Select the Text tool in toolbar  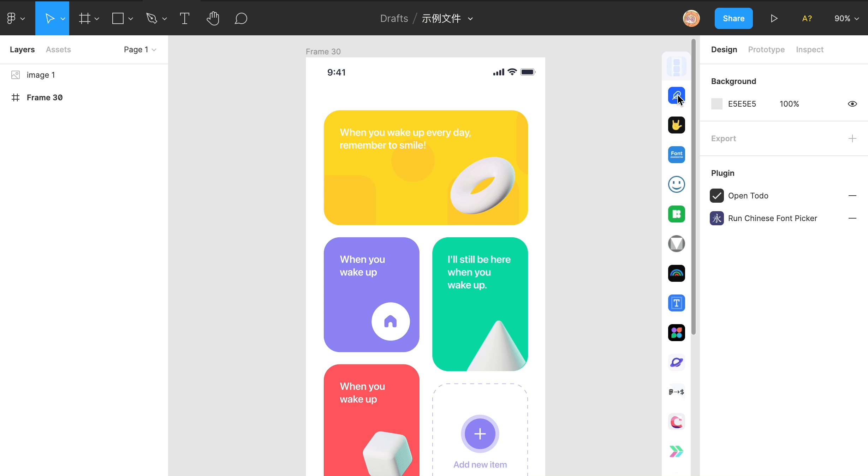tap(184, 18)
